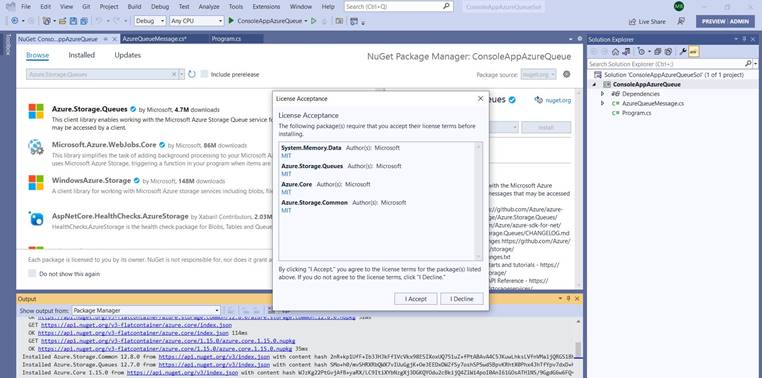Open MIT license link for System.Memory.Data

[286, 155]
